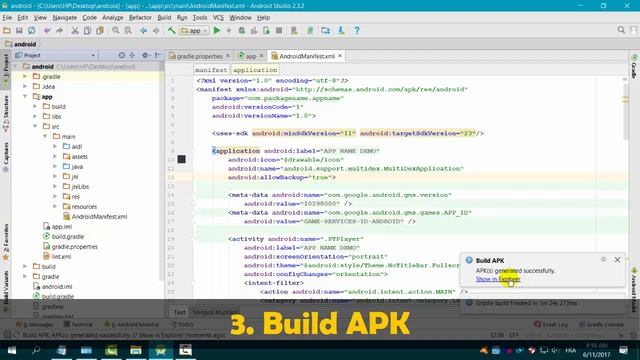Open the AVD Manager toolbar icon

click(x=294, y=31)
